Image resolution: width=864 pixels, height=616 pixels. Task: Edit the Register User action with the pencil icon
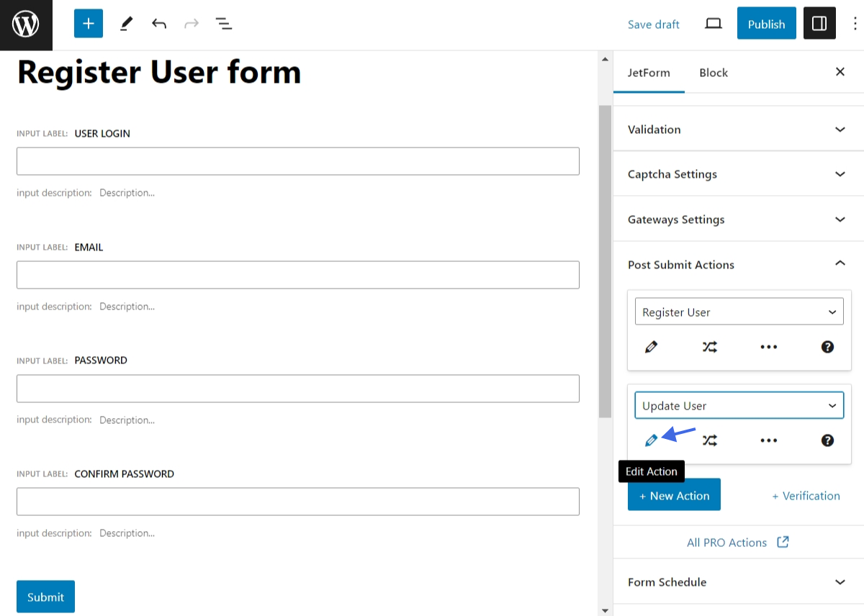pyautogui.click(x=651, y=346)
